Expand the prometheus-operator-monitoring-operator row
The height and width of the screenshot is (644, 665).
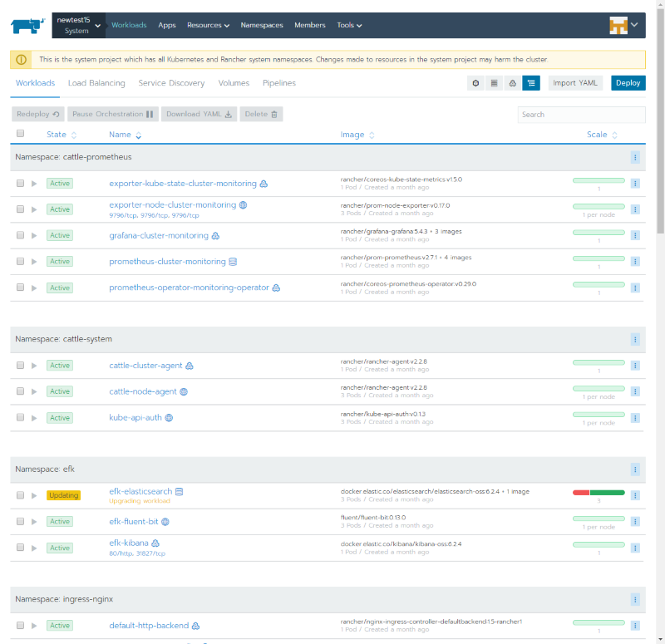pos(34,288)
